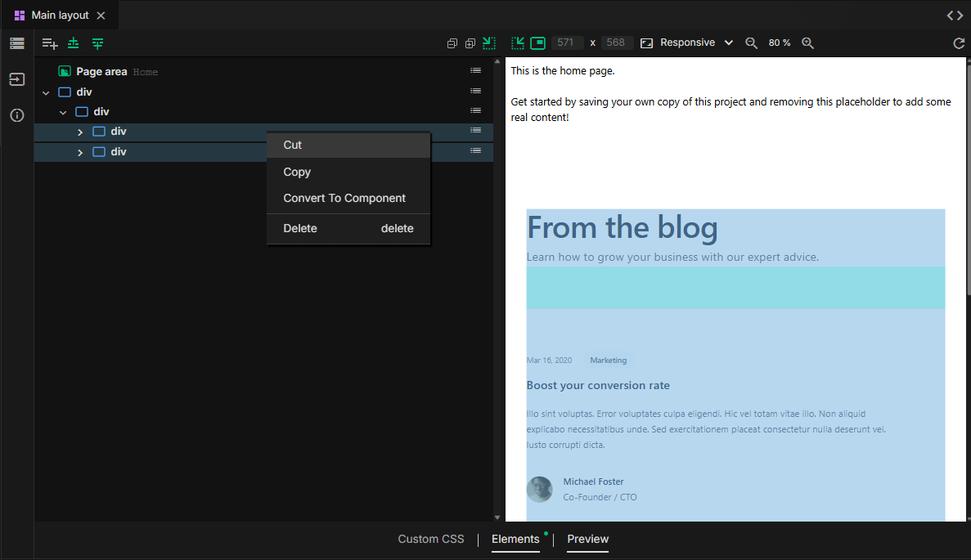
Task: Click the add element icon
Action: (x=50, y=43)
